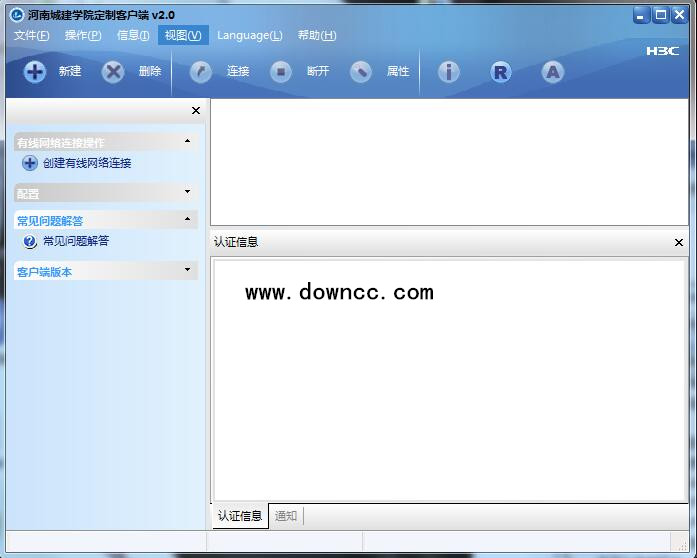This screenshot has height=558, width=697.
Task: Switch to the 通知 tab
Action: click(286, 516)
